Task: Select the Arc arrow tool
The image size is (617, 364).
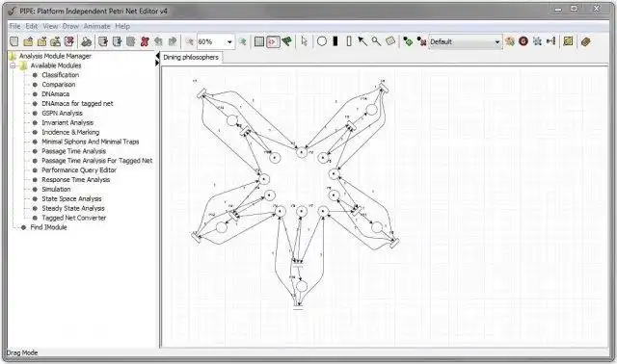Action: [x=362, y=41]
